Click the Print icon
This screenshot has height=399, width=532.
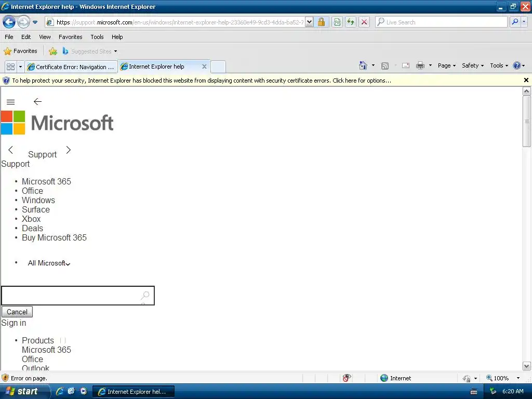pos(420,65)
